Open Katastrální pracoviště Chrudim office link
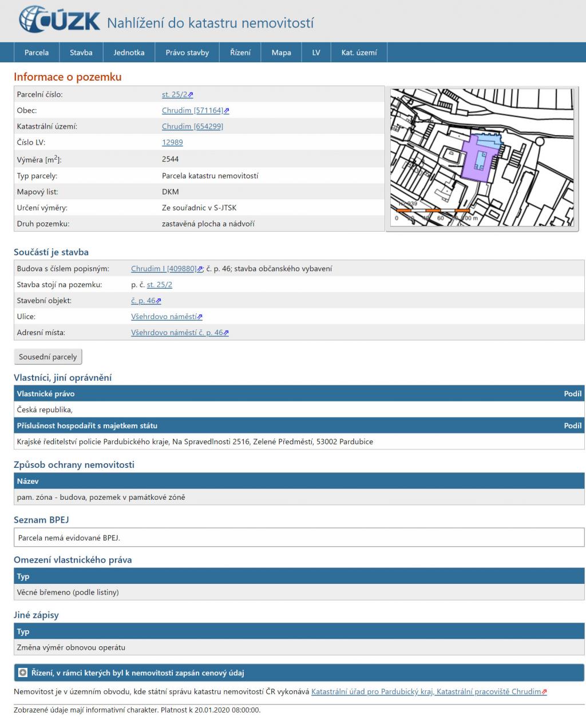 pos(428,692)
